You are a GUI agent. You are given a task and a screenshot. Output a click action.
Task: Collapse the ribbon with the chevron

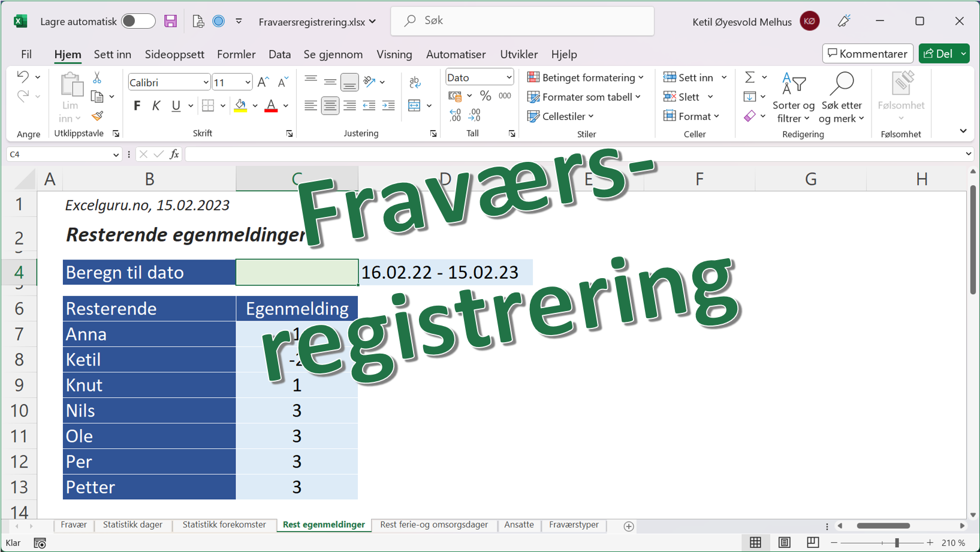(x=963, y=131)
